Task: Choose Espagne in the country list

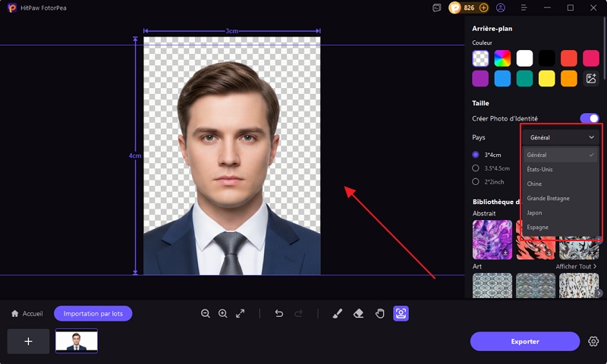Action: click(x=561, y=227)
